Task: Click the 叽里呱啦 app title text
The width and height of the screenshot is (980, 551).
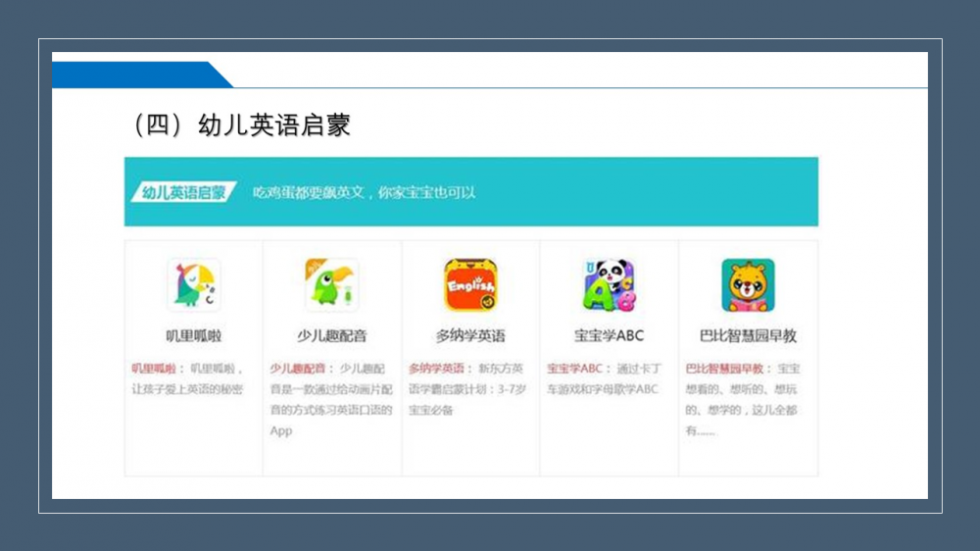Action: (193, 335)
